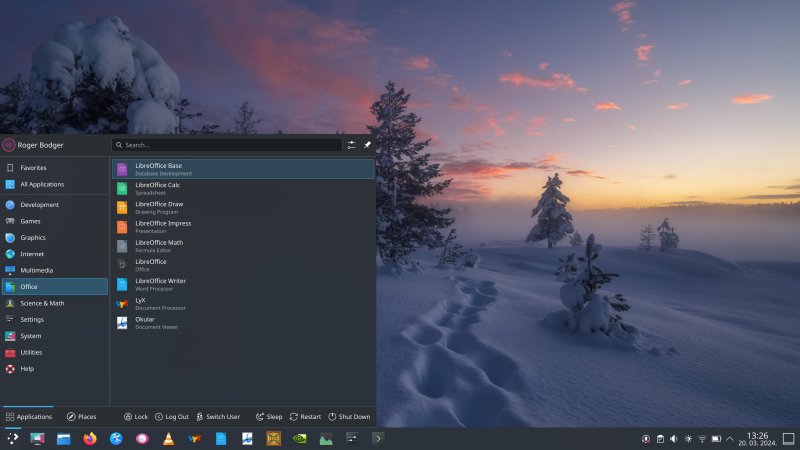
Task: Launch Okular document viewer from list
Action: (x=243, y=322)
